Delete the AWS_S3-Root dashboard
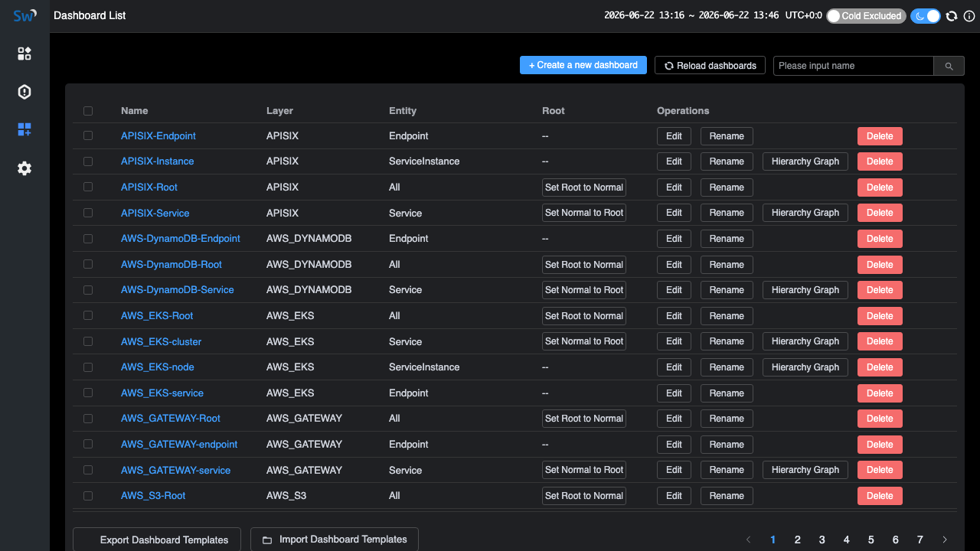Viewport: 980px width, 551px height. click(880, 496)
